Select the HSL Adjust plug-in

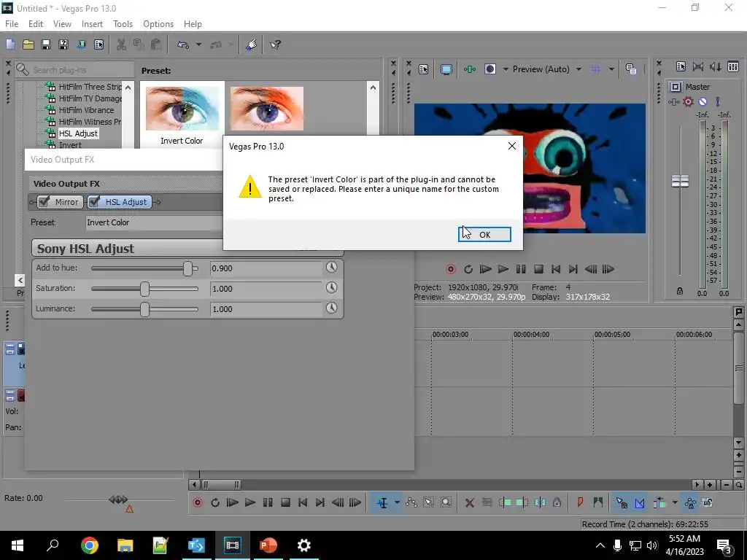[x=78, y=133]
